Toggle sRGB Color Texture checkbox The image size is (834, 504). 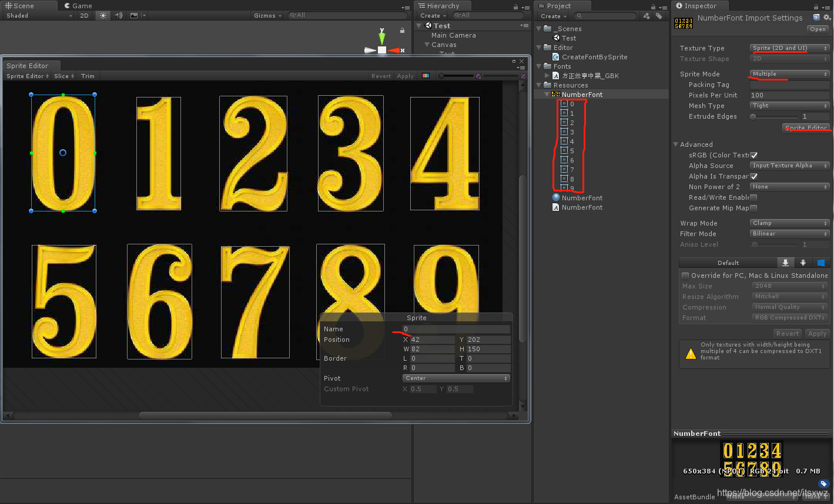point(753,155)
